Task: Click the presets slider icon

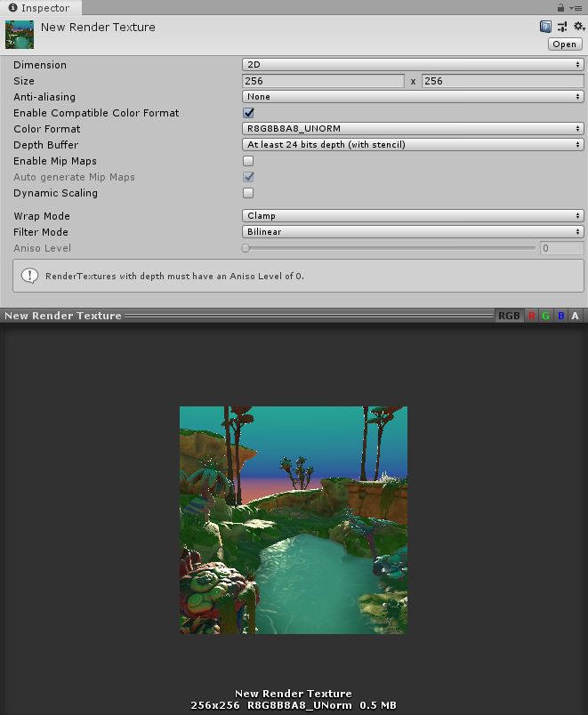Action: pyautogui.click(x=561, y=28)
